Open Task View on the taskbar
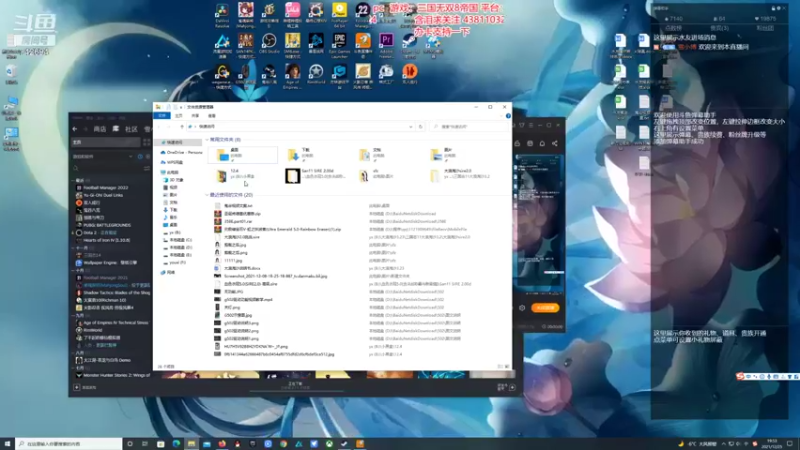Image resolution: width=800 pixels, height=450 pixels. 145,444
